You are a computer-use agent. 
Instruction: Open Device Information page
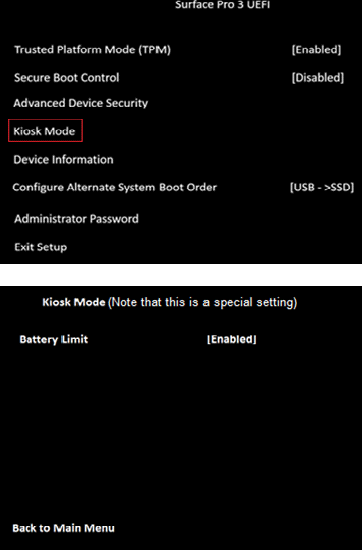click(63, 160)
